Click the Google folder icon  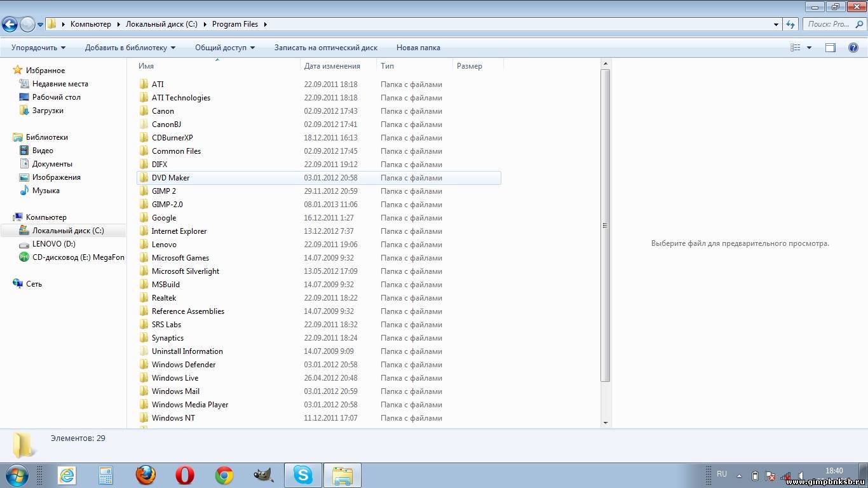coord(144,217)
